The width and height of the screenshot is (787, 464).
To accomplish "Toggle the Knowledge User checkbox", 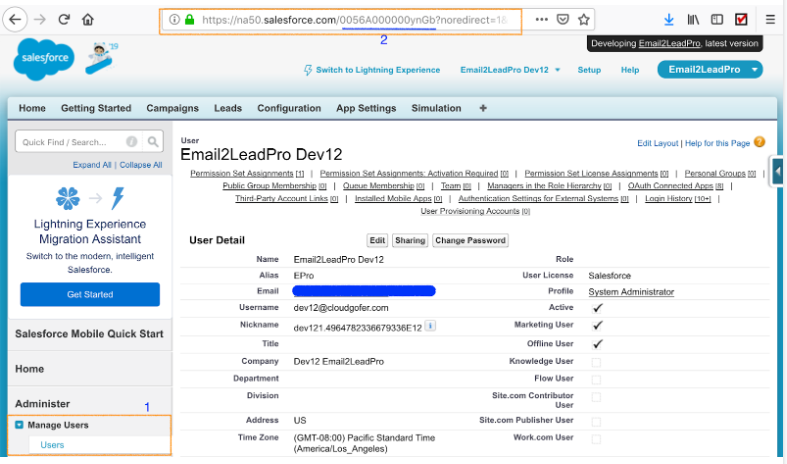I will point(596,362).
